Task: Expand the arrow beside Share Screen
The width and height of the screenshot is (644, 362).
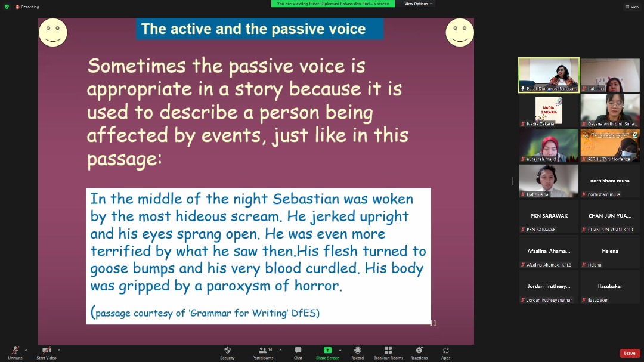Action: (340, 350)
